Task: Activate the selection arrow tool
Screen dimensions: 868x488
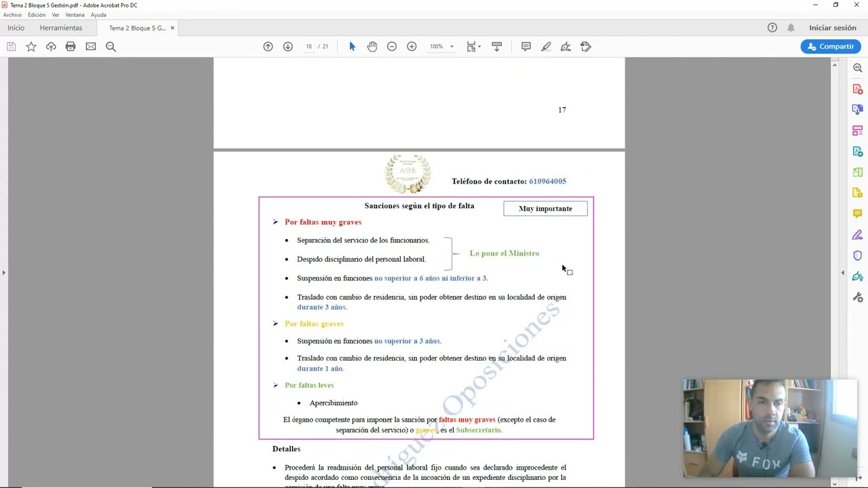Action: tap(352, 47)
